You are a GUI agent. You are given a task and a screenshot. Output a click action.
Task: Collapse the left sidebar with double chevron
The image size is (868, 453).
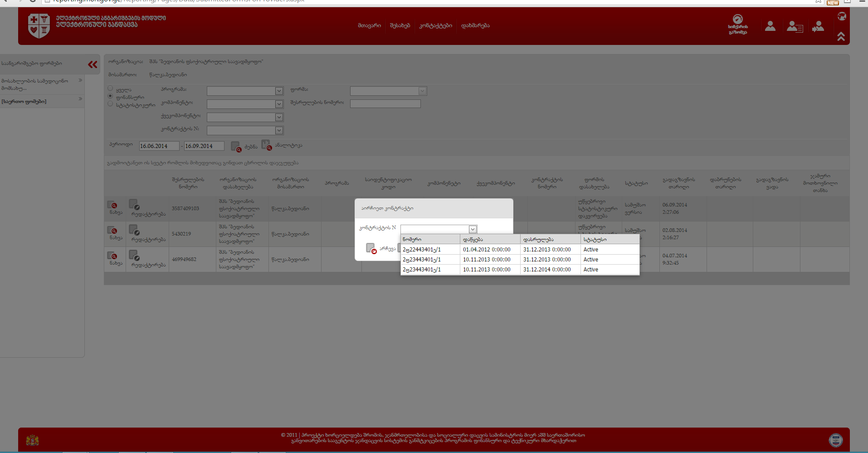tap(93, 64)
